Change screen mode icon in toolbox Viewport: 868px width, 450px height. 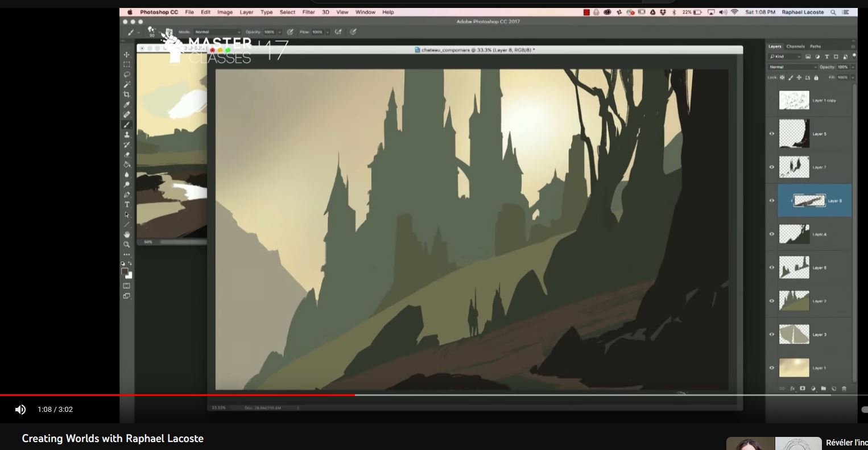[126, 296]
